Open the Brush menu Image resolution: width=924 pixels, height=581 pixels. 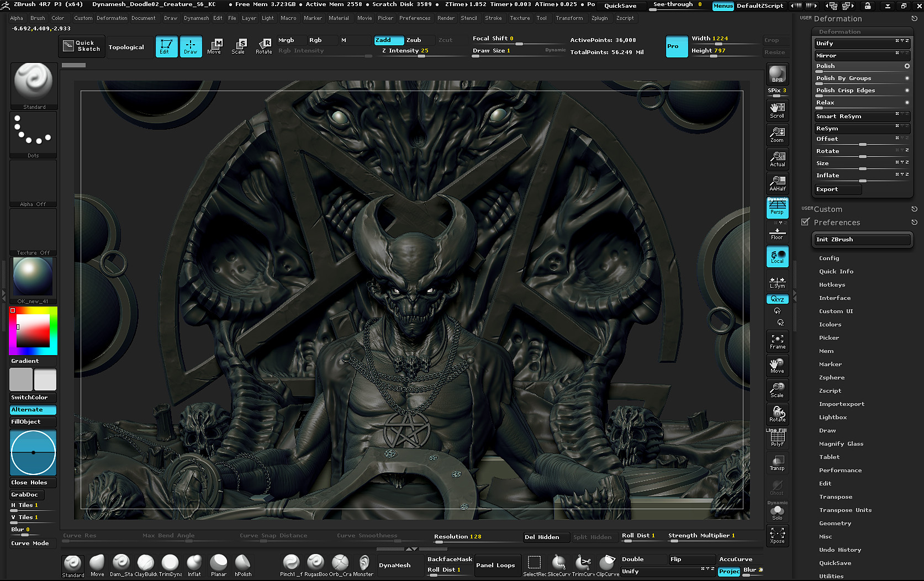point(38,18)
